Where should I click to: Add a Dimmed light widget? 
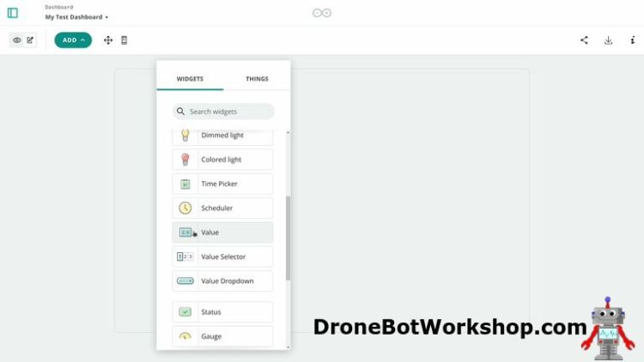(x=222, y=136)
